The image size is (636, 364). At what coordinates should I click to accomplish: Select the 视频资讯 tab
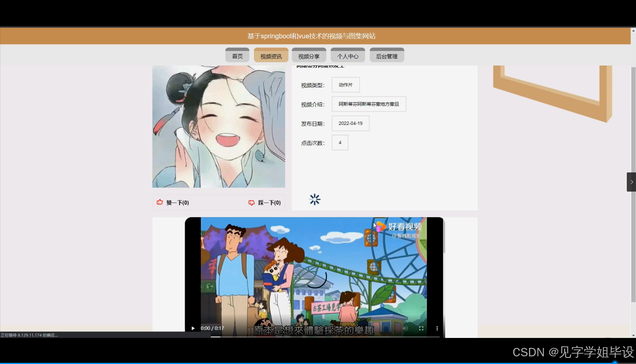point(271,55)
